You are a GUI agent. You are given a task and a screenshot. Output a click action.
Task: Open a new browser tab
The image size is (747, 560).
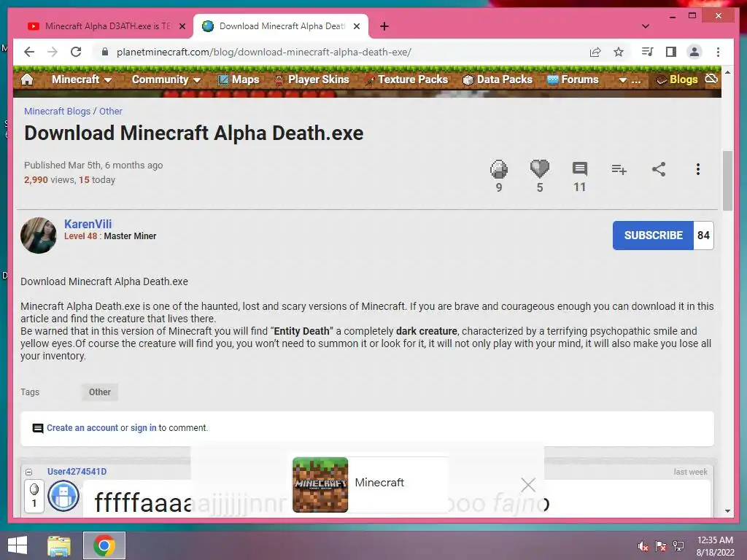point(384,26)
